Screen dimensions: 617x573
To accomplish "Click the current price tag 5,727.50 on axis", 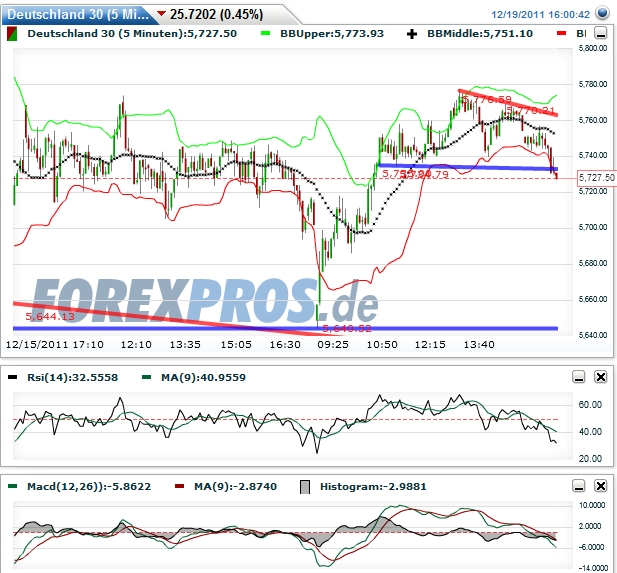I will coord(596,178).
